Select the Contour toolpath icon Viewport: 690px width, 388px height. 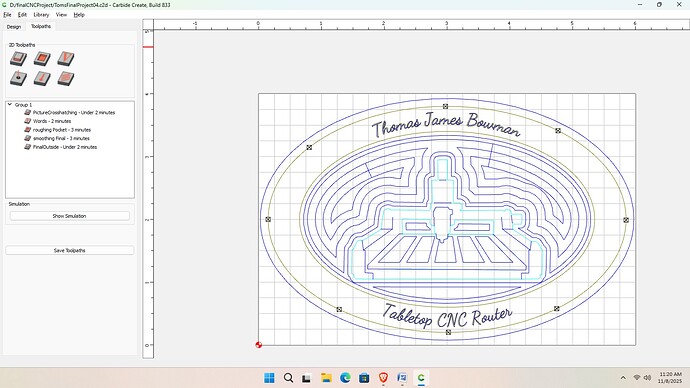(x=18, y=58)
